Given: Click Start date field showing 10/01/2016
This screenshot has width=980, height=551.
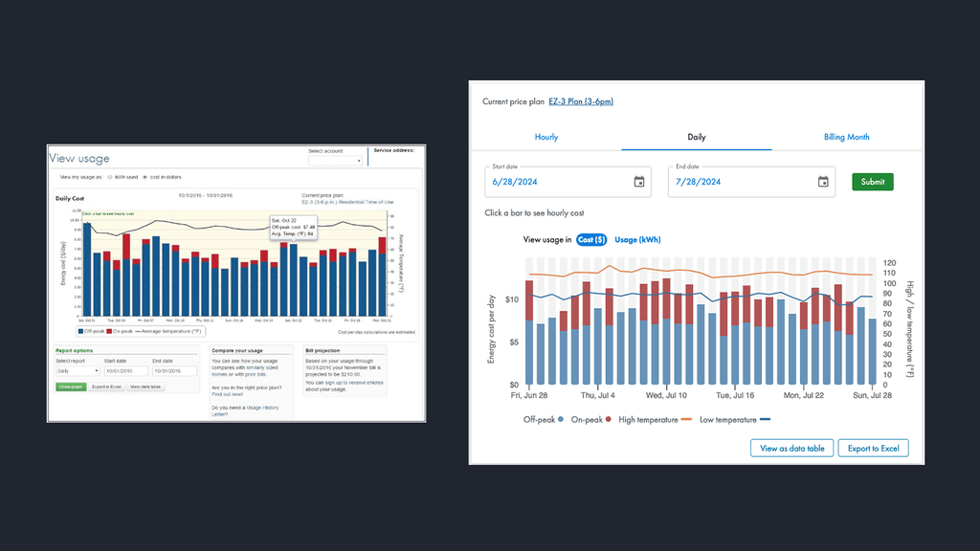Looking at the screenshot, I should [125, 371].
